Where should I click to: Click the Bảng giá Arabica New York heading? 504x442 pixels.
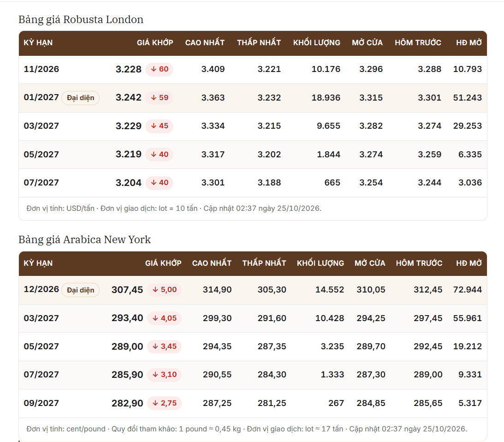coord(84,239)
